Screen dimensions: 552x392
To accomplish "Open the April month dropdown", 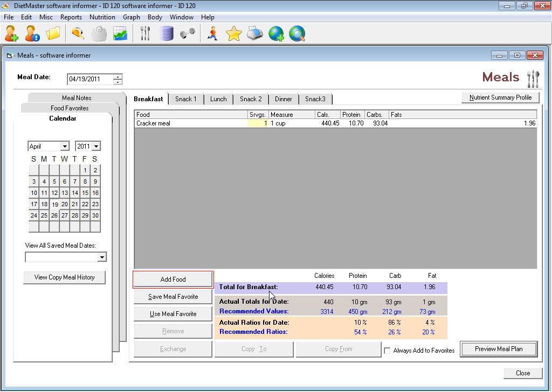I will 63,146.
